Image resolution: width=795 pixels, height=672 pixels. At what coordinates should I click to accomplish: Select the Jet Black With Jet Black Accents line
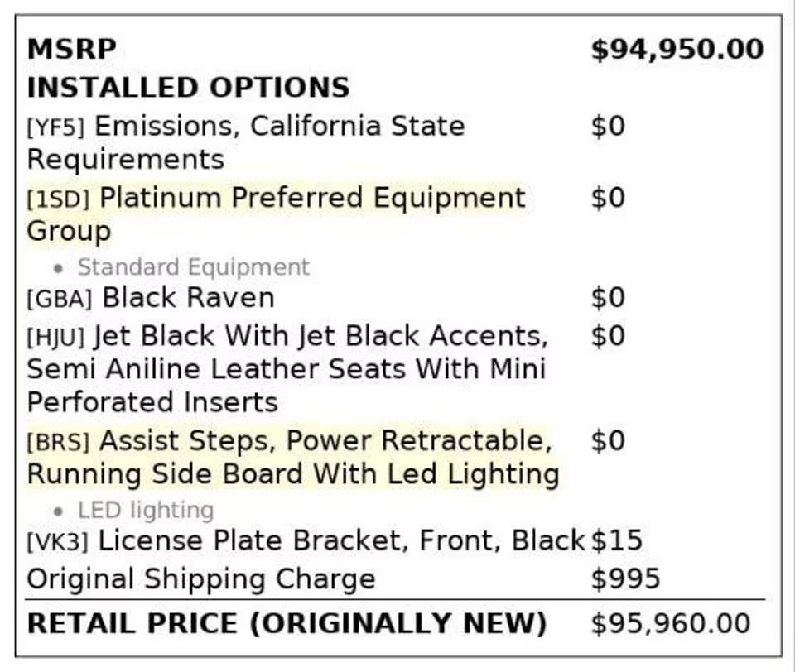pos(320,336)
